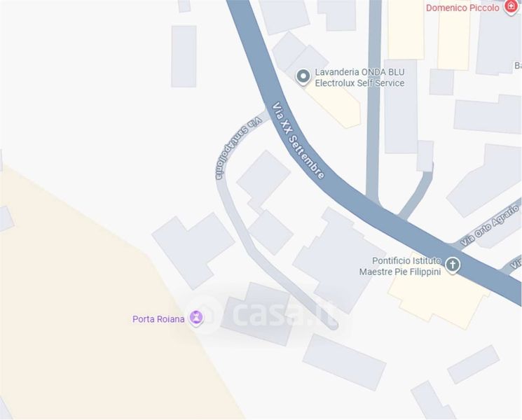Click the L-shaped building above Porta Roiana

pyautogui.click(x=193, y=250)
